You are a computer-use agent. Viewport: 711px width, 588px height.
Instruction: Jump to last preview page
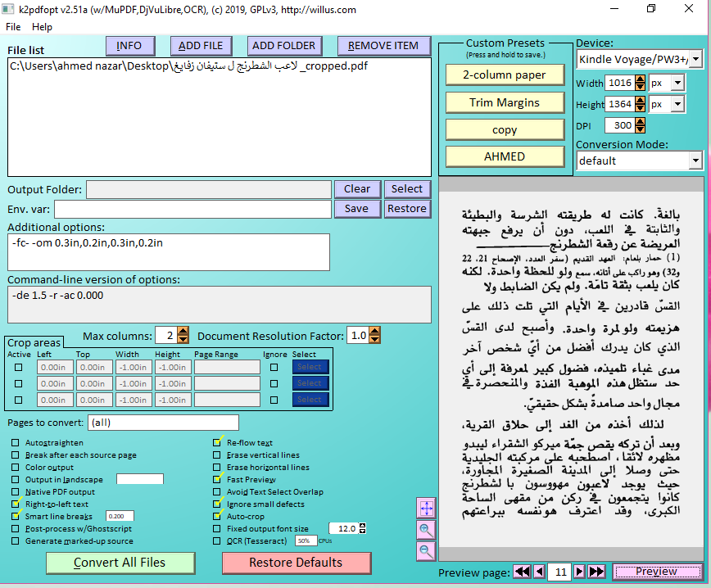[596, 572]
